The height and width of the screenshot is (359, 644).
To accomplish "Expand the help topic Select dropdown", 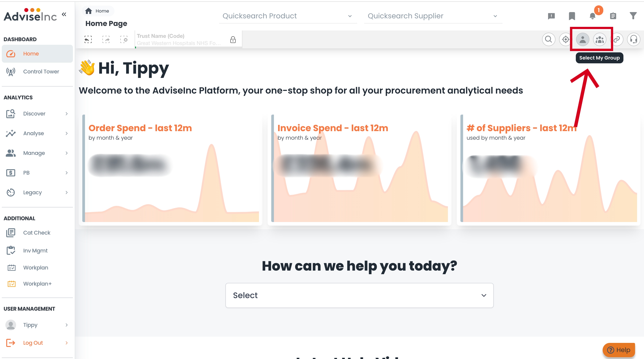I will (359, 295).
